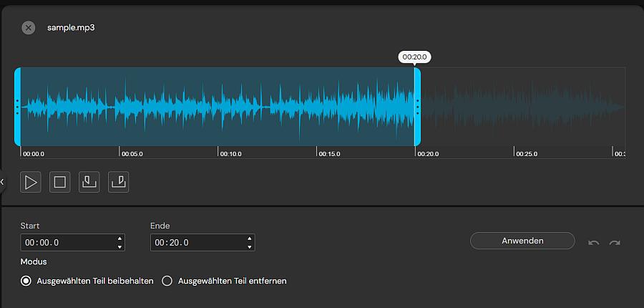Increase the Start time value

point(119,239)
